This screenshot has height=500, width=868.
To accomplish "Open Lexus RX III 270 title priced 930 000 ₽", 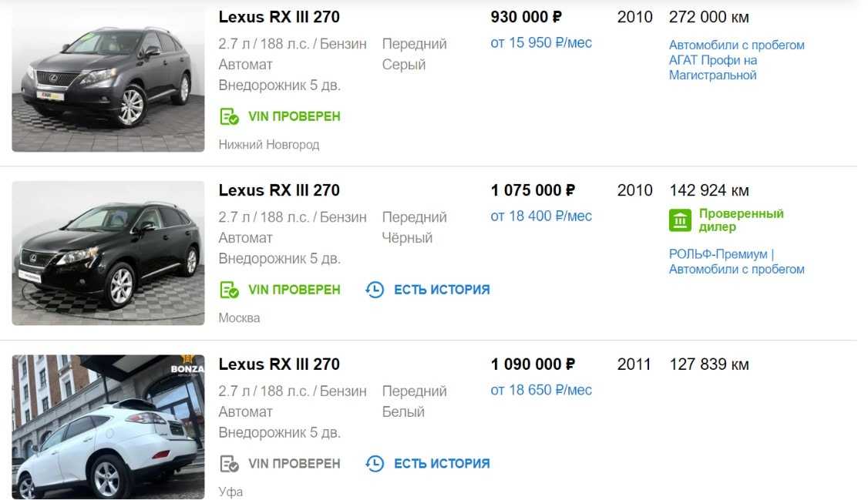I will tap(279, 17).
